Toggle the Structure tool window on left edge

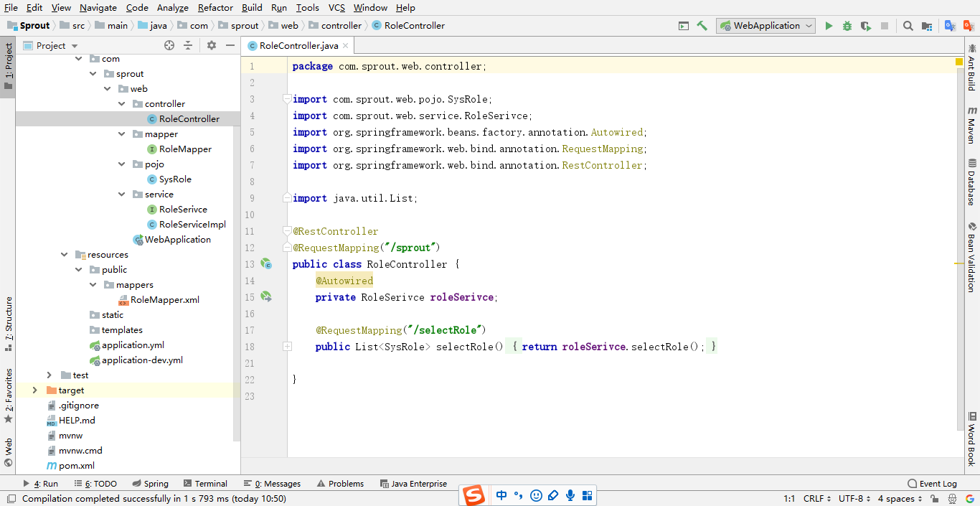point(8,323)
